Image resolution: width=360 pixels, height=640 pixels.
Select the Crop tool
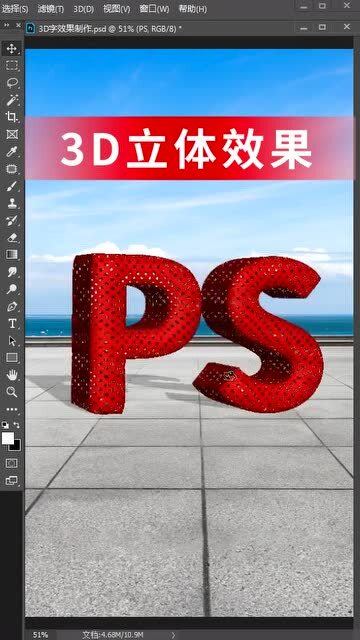(x=12, y=117)
